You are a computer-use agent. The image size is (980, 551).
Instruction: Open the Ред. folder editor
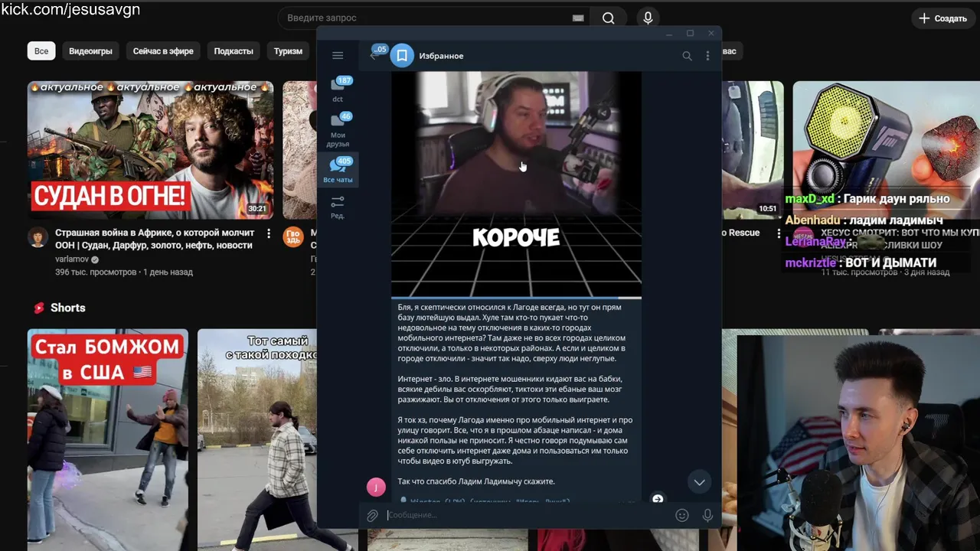click(338, 207)
